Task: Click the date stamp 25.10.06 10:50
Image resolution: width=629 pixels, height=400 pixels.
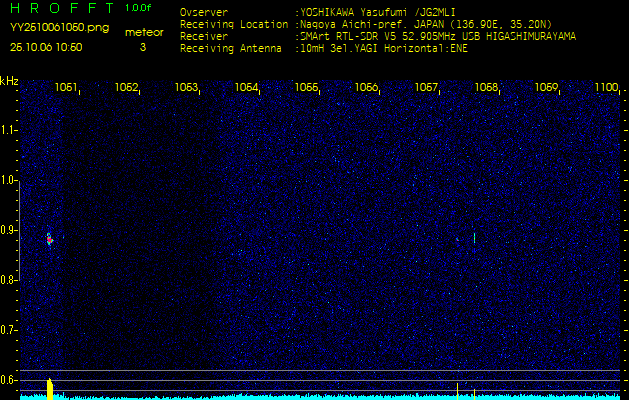Action: 46,47
